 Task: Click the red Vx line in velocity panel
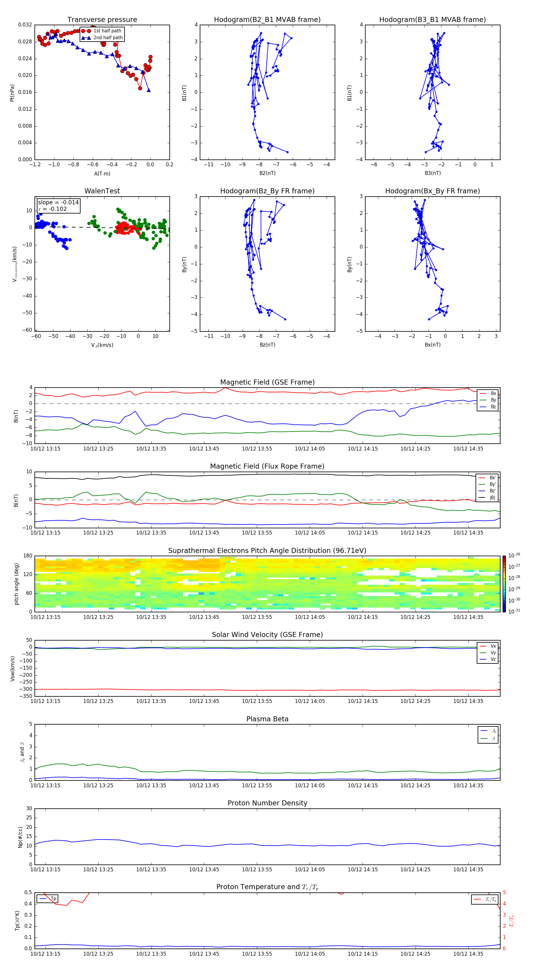tap(267, 690)
